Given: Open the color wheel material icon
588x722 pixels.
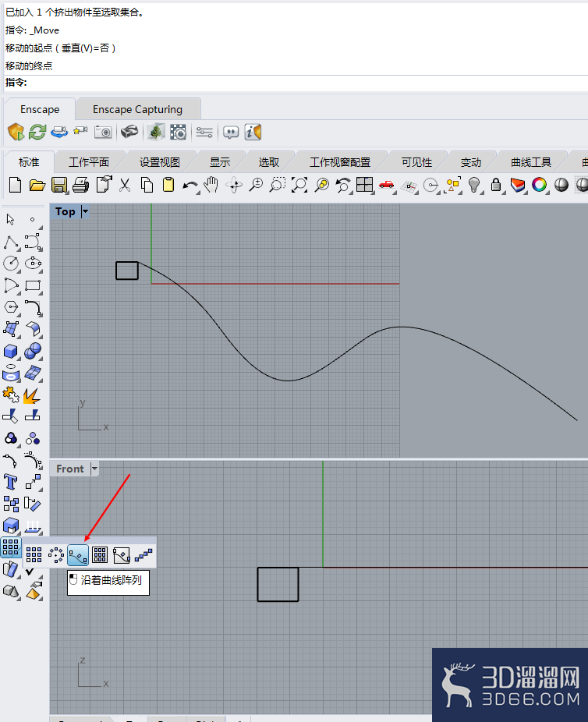Looking at the screenshot, I should [539, 185].
